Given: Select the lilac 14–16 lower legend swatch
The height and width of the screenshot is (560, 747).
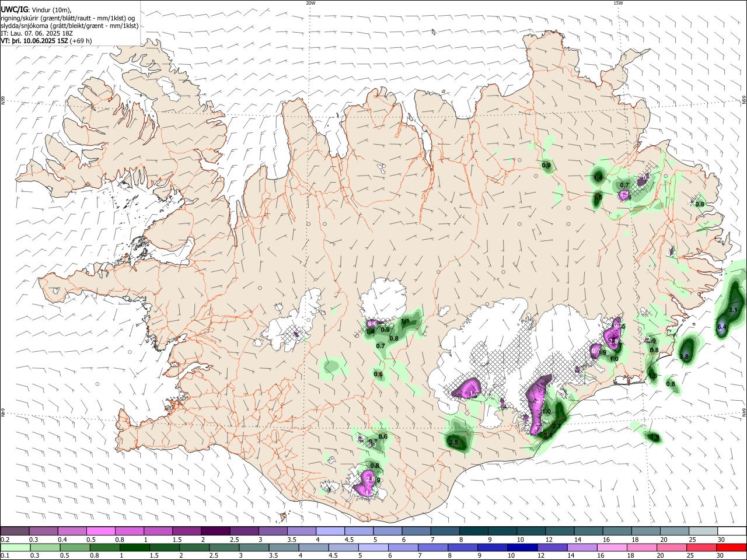Looking at the screenshot, I should coord(582,547).
